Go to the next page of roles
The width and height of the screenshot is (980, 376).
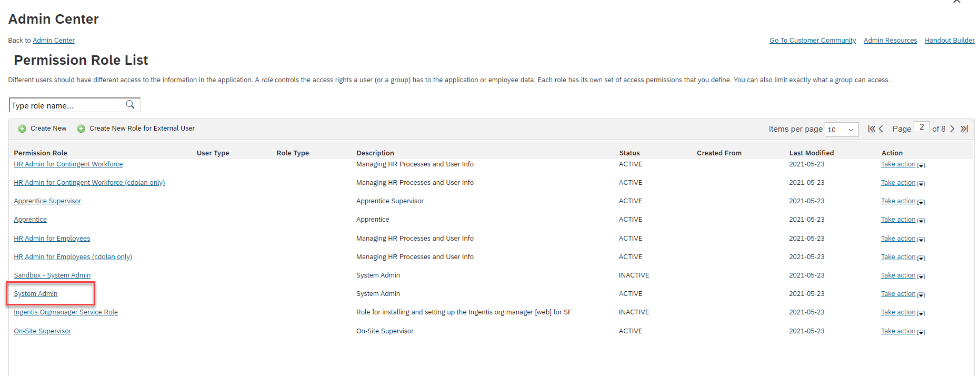point(952,129)
